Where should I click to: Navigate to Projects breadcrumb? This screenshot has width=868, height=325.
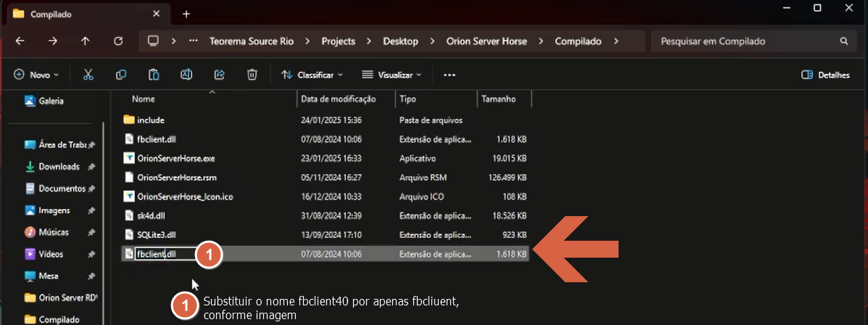coord(338,41)
